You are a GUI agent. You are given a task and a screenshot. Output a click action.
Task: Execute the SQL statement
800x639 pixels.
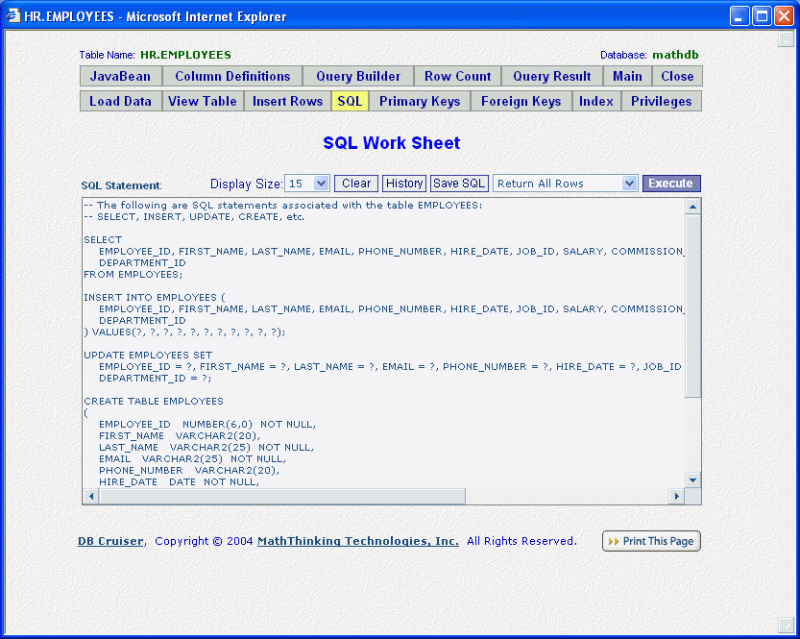pos(670,183)
